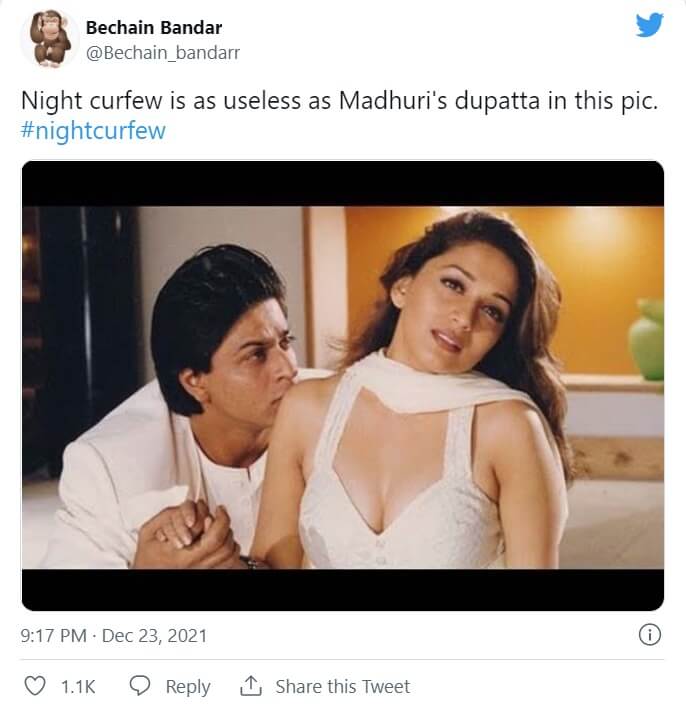The height and width of the screenshot is (710, 686).
Task: Click the tweet text about night curfew
Action: click(338, 103)
